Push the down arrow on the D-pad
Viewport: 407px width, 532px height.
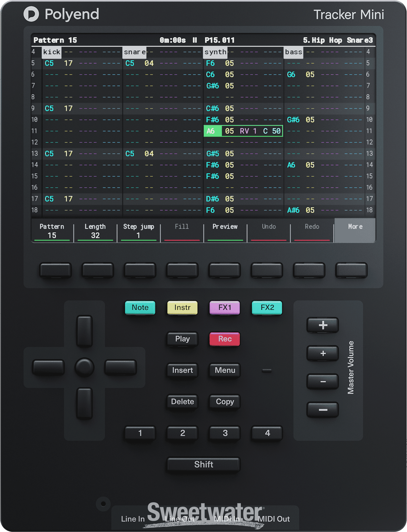click(84, 404)
